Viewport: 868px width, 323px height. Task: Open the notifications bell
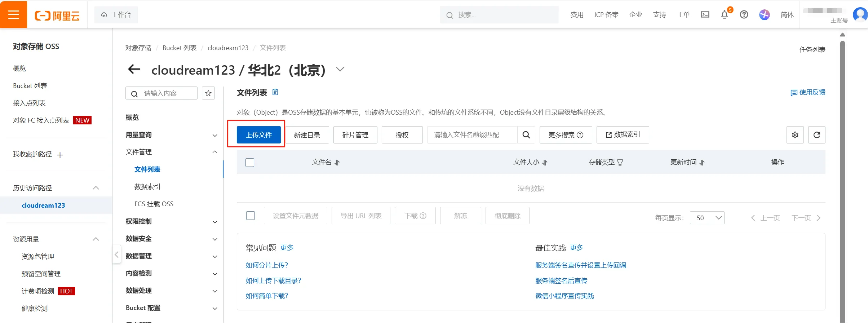724,15
